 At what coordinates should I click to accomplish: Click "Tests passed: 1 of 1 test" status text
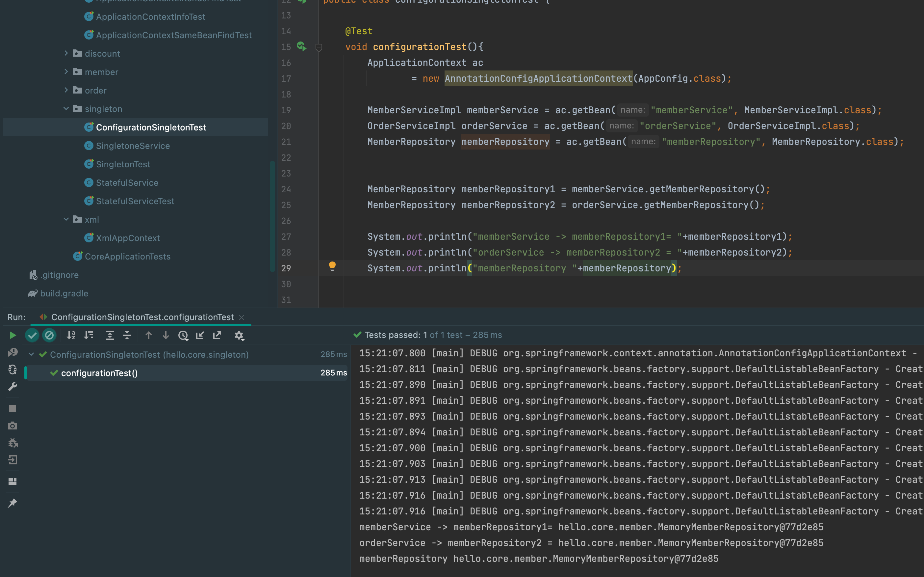click(433, 335)
